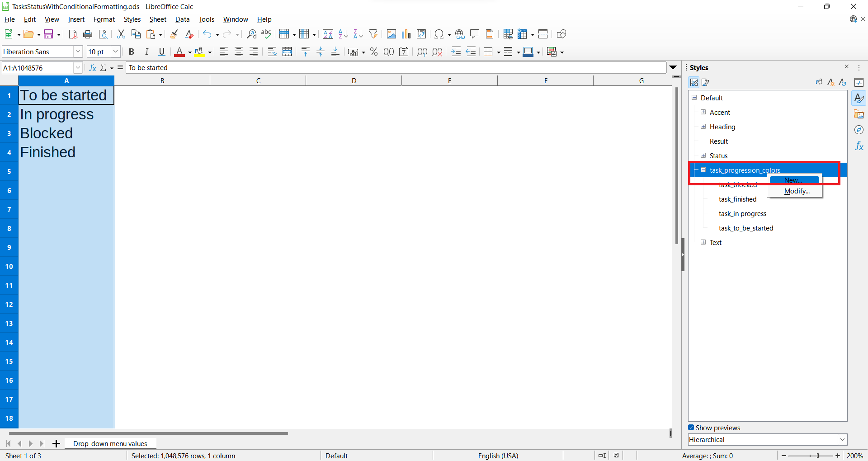Toggle the Show previews checkbox
Screen dimensions: 868x461
[x=691, y=428]
